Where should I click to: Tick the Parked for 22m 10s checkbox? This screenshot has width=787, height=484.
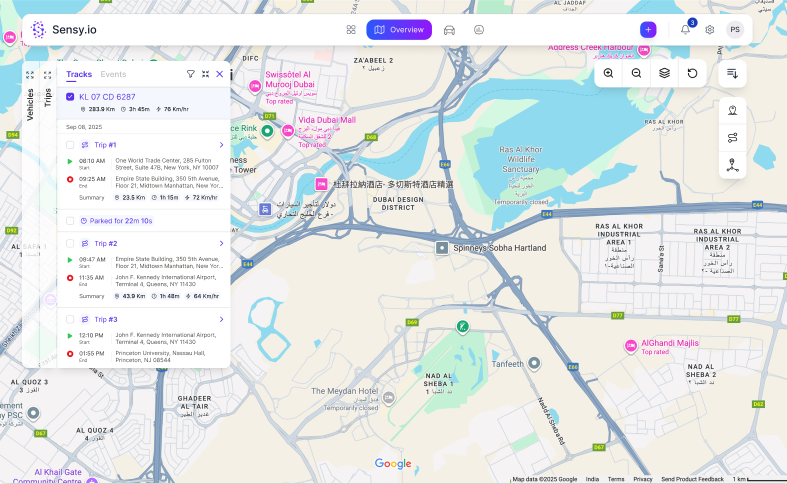(x=70, y=221)
